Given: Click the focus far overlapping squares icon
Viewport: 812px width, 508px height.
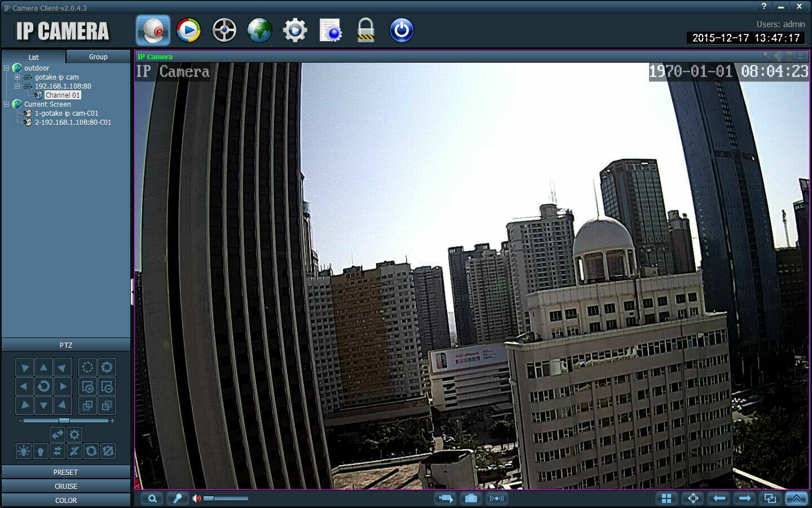Looking at the screenshot, I should click(x=107, y=405).
